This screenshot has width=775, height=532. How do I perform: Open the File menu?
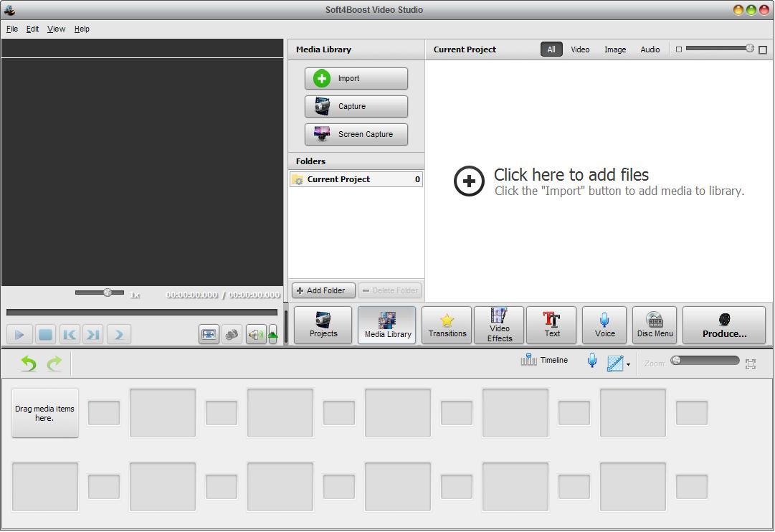pos(12,29)
